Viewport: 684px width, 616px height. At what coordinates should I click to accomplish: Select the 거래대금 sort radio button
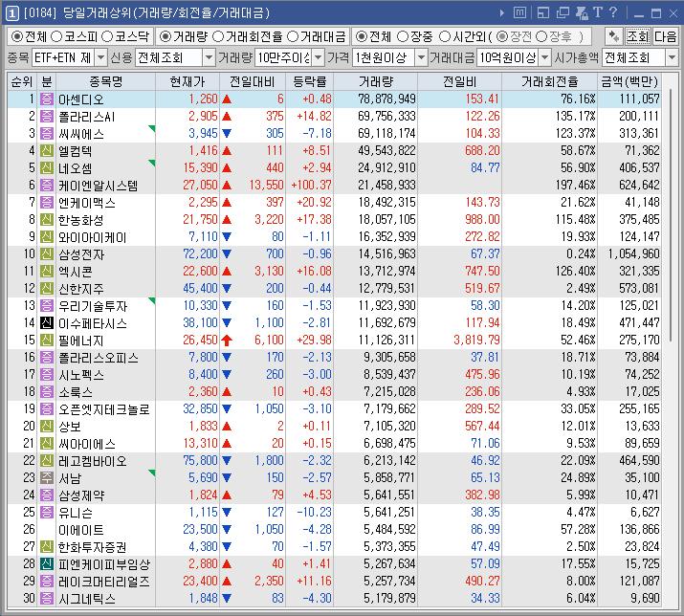293,36
